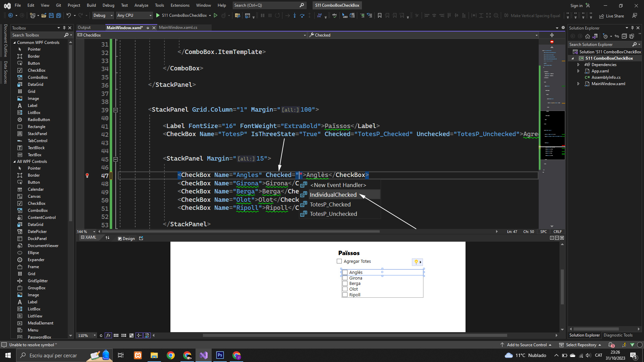The height and width of the screenshot is (362, 644).
Task: Check the Agregar Totes checkbox in designer
Action: pyautogui.click(x=339, y=261)
